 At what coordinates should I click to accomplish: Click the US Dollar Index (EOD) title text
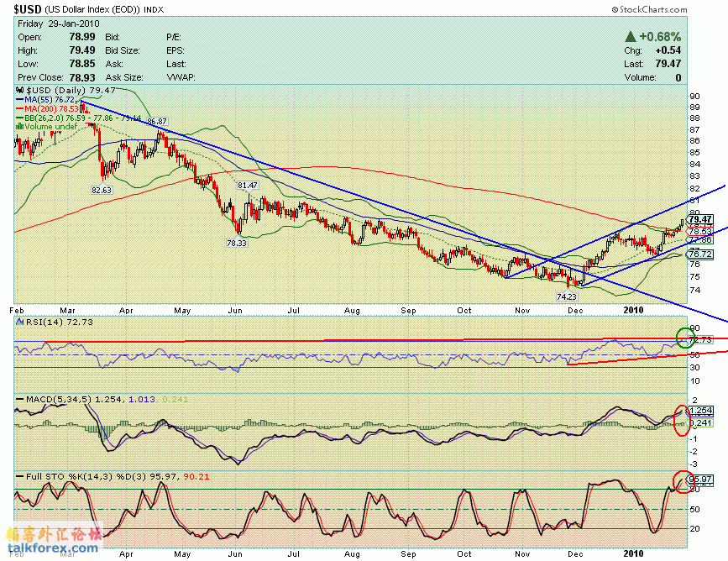pos(92,9)
